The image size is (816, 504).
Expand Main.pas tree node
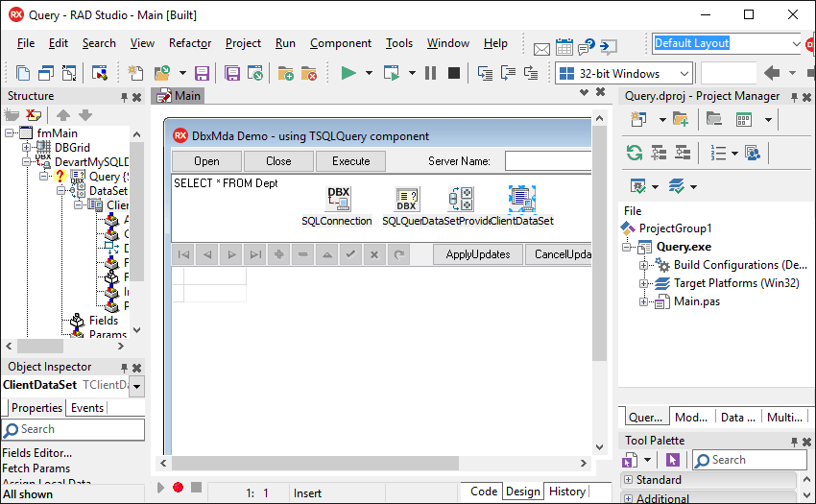coord(644,302)
